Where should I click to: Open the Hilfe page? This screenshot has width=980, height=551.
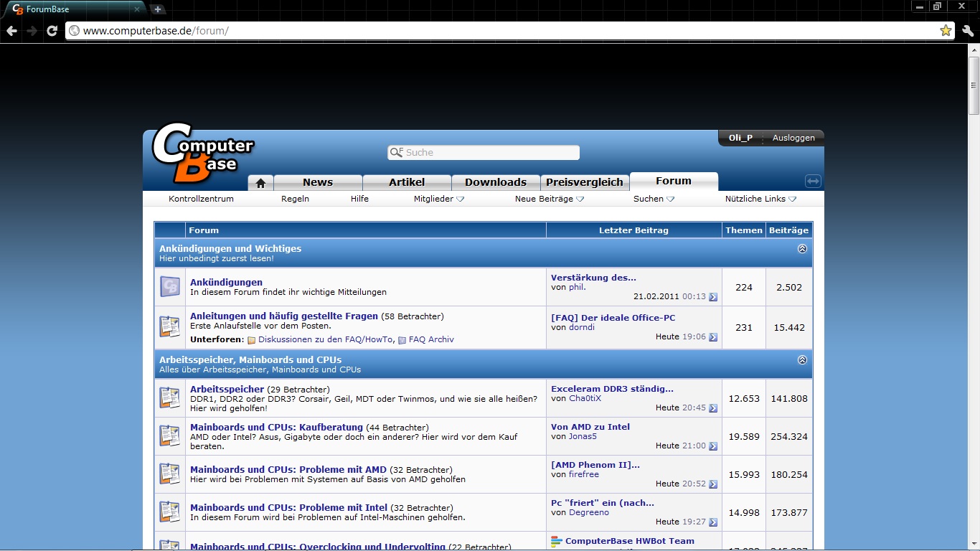[x=359, y=199]
